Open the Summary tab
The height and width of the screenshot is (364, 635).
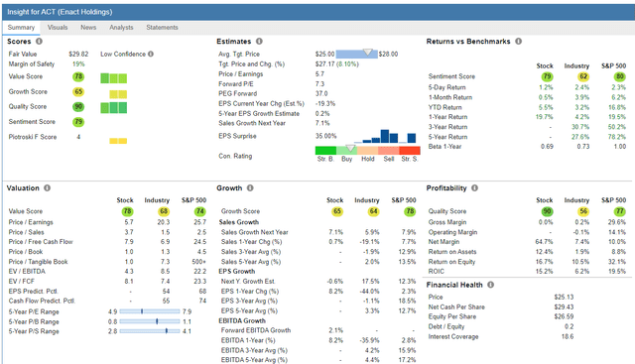tap(21, 28)
